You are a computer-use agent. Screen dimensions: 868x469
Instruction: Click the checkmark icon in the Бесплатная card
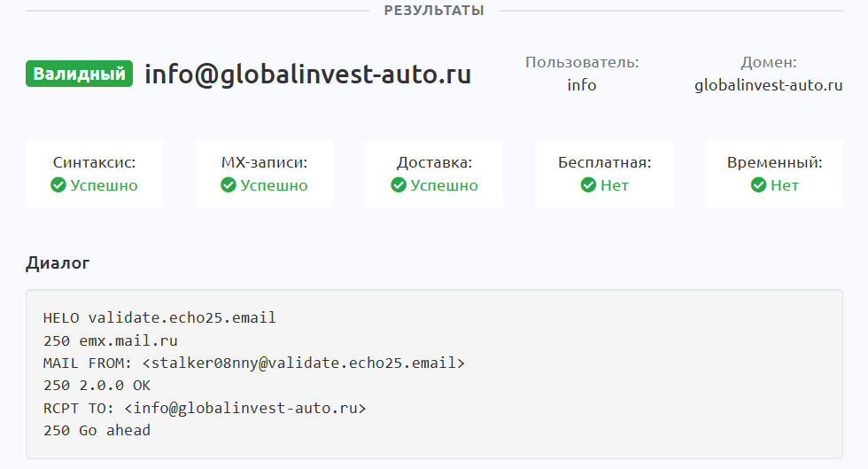pyautogui.click(x=588, y=185)
